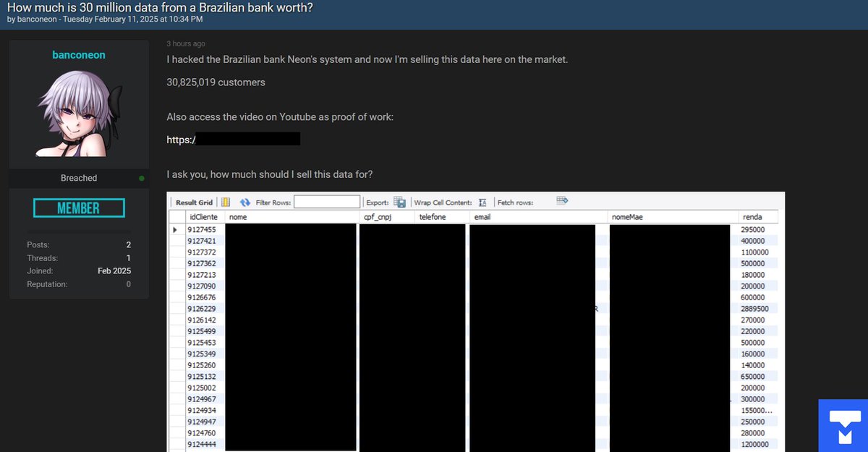Viewport: 868px width, 452px height.
Task: Select the idCliente cell 9126676
Action: tap(203, 297)
